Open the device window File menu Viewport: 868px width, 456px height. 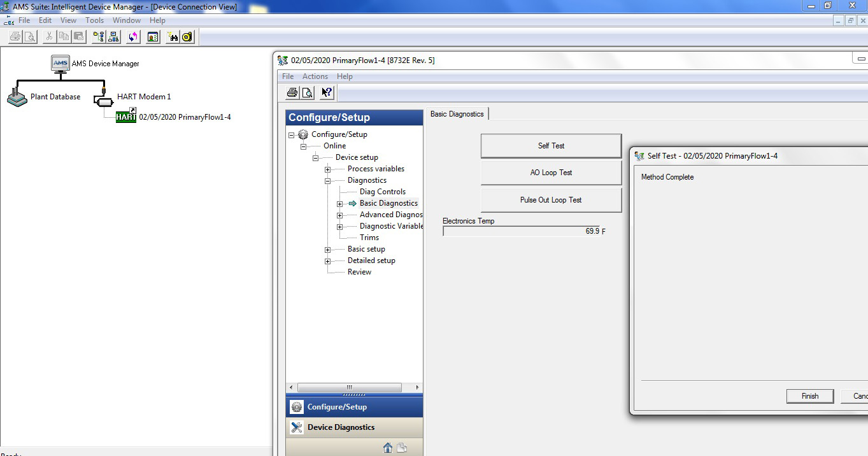tap(288, 76)
